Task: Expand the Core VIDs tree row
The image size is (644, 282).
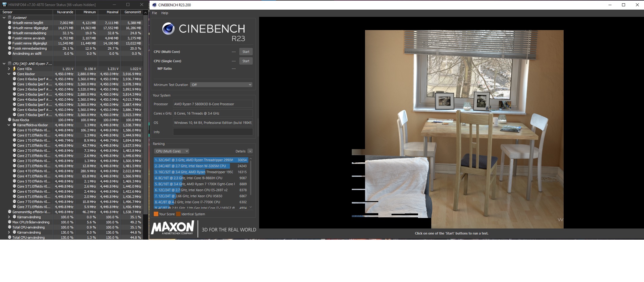Action: point(9,69)
